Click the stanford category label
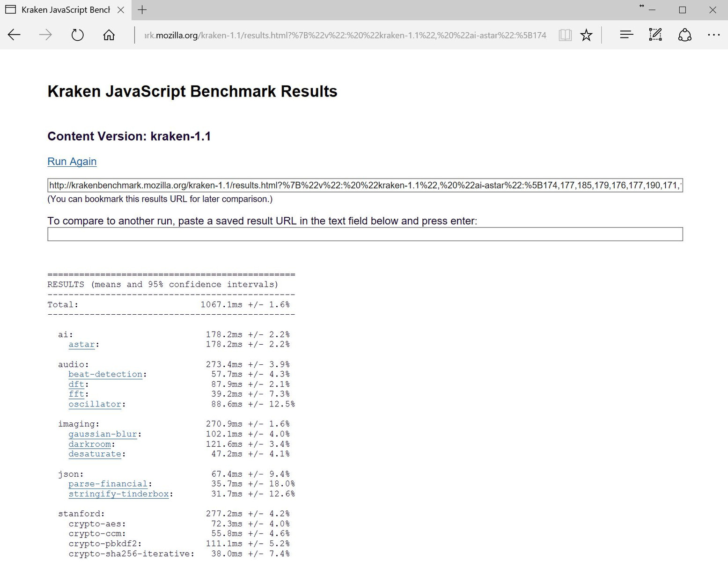The image size is (728, 562). click(x=81, y=514)
